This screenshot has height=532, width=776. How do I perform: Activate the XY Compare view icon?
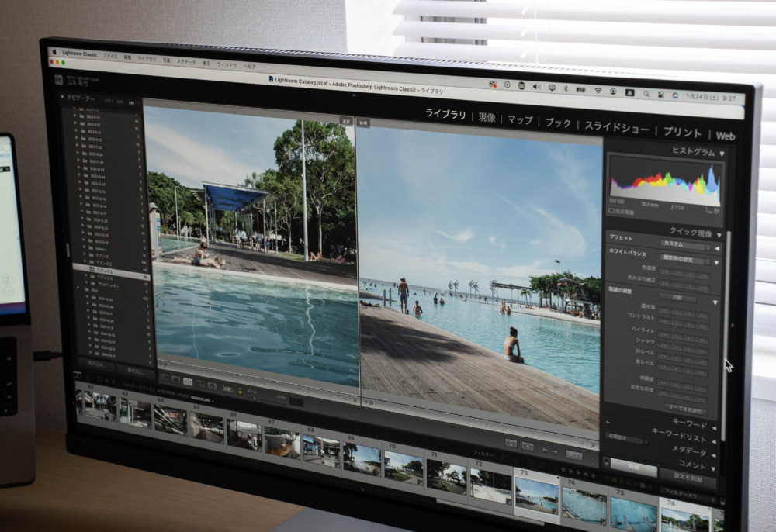point(189,382)
